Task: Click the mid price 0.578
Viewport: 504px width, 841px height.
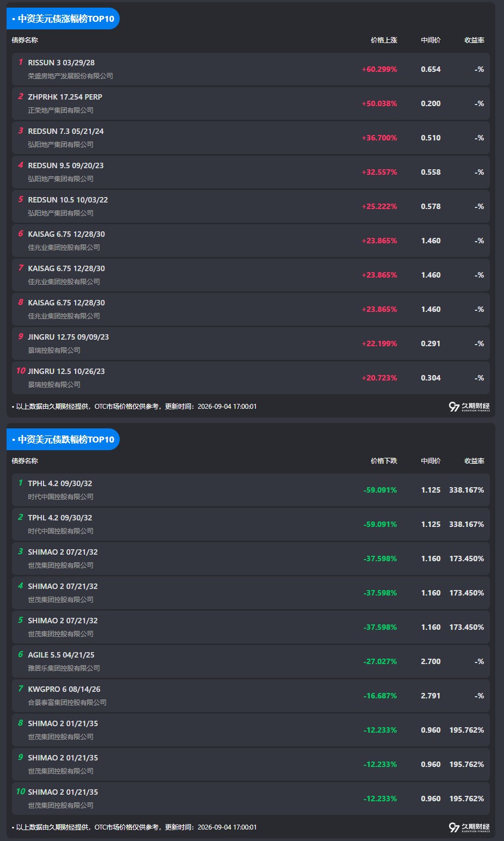Action: point(431,207)
